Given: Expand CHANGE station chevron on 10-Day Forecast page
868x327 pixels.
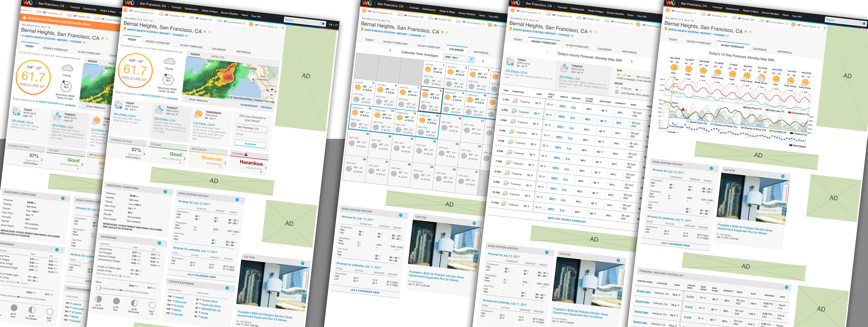Looking at the screenshot, I should 727,36.
